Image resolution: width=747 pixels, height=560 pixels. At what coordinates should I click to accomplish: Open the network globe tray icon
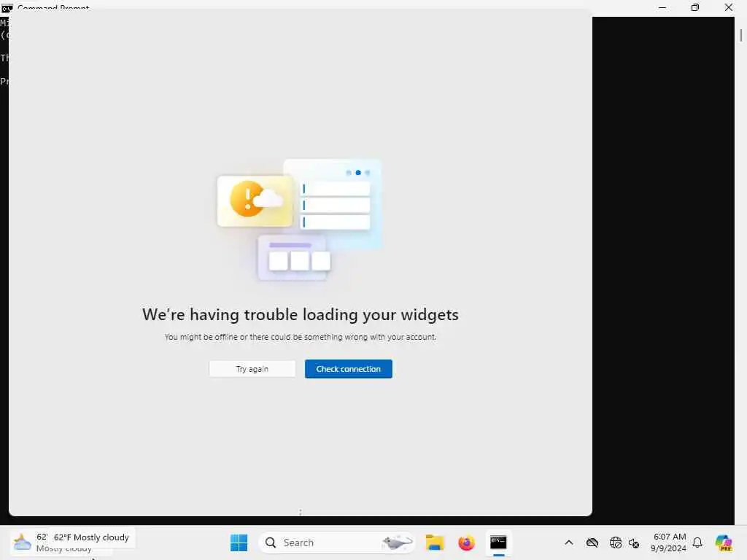(615, 542)
